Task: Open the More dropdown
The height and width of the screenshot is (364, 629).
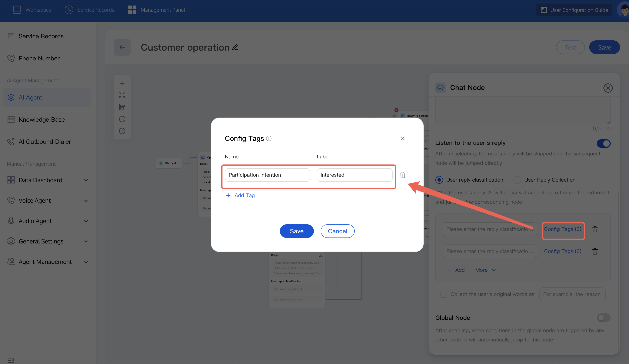Action: (485, 270)
